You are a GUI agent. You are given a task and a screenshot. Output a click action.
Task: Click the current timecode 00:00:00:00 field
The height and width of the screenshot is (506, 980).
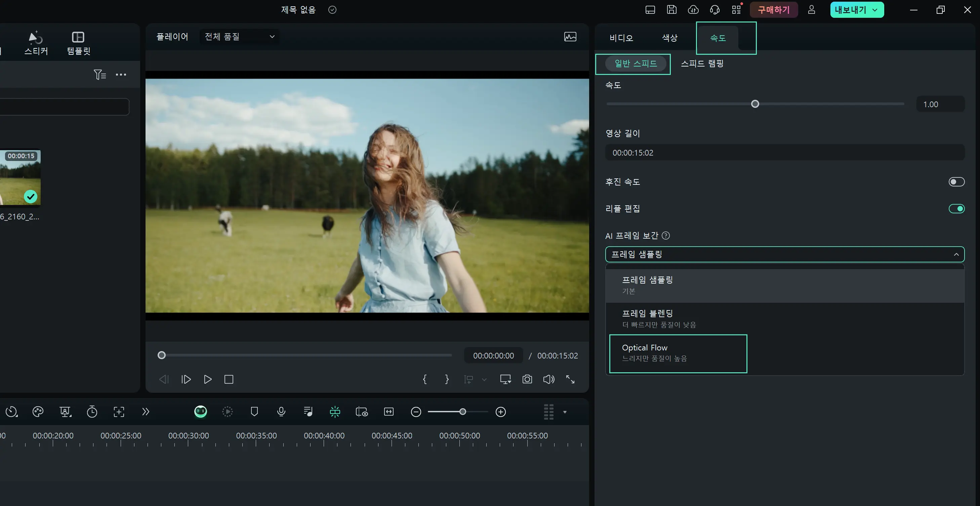click(493, 355)
